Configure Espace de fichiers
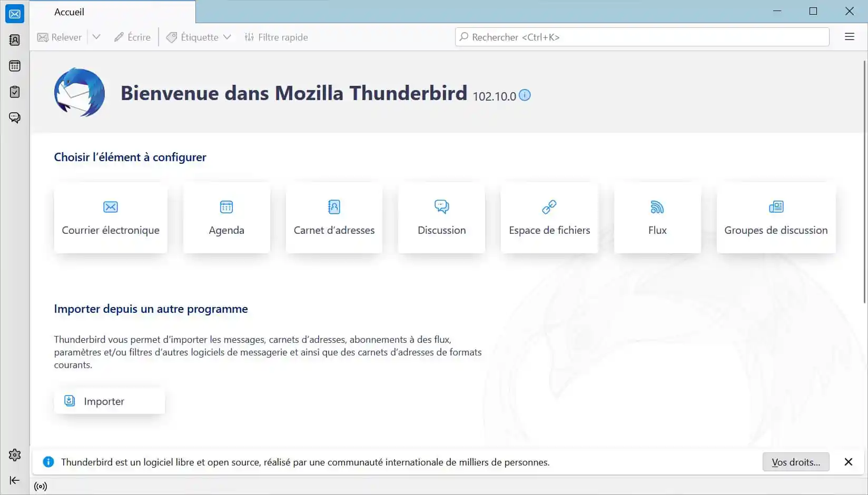 549,218
